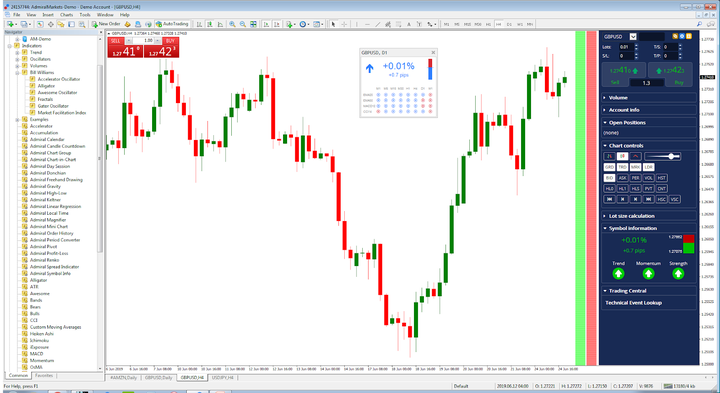Open the Insert menu

(48, 15)
